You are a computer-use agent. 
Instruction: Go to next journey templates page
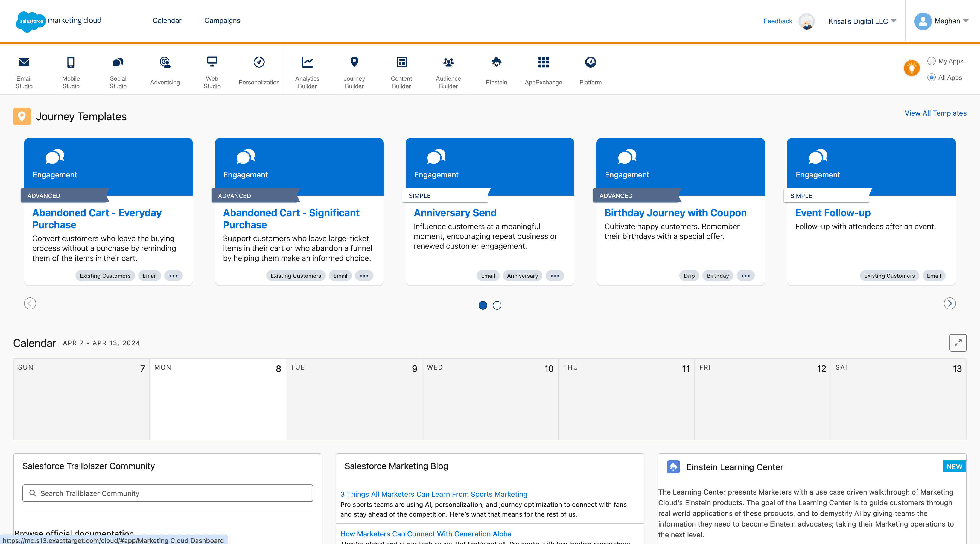pos(950,303)
